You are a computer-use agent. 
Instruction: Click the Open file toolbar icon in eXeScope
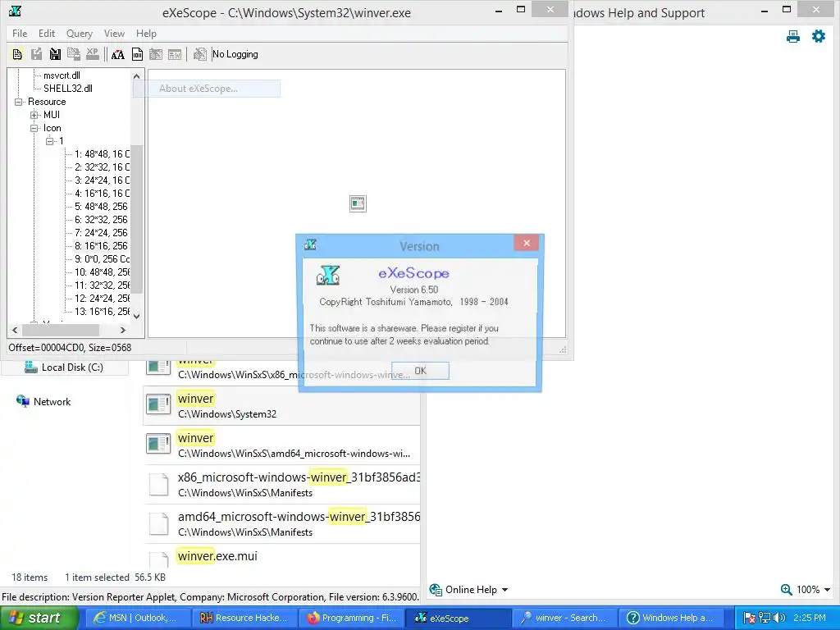pos(17,54)
